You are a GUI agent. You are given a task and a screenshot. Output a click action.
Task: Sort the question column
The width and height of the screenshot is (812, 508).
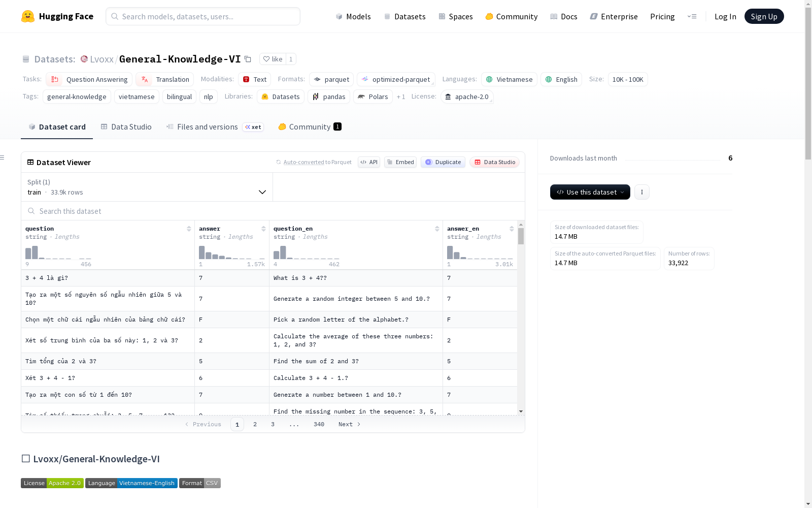pos(189,229)
